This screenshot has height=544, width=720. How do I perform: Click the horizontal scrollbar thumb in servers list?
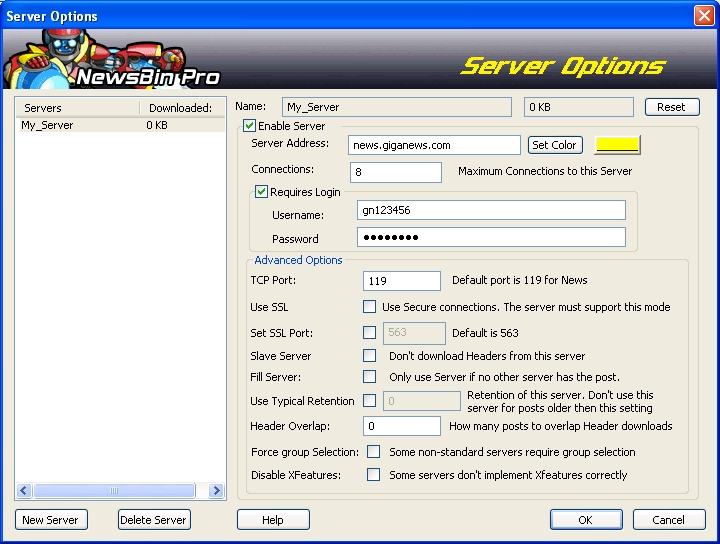(114, 490)
